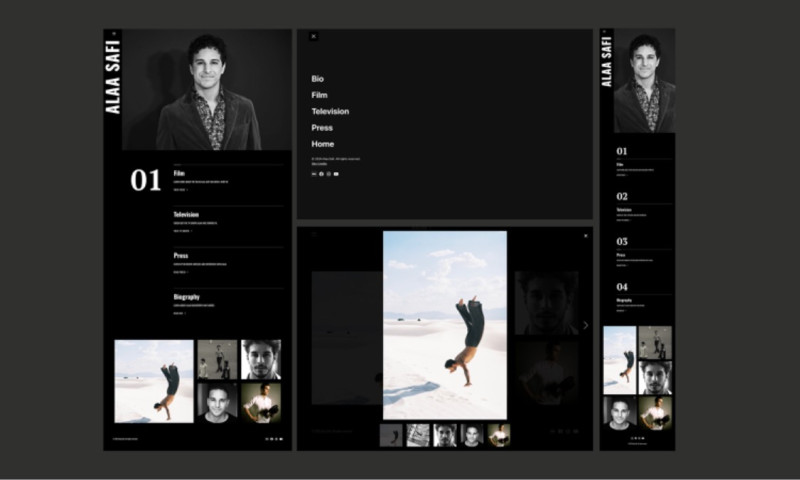The width and height of the screenshot is (800, 480).
Task: Open the Television section on desktop page
Action: click(186, 215)
